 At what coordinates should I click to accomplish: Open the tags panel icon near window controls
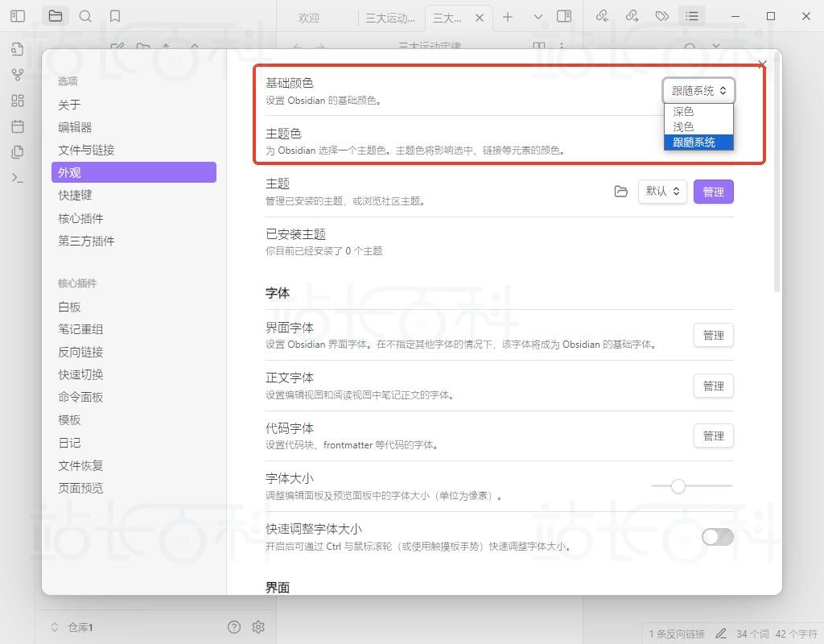tap(661, 15)
